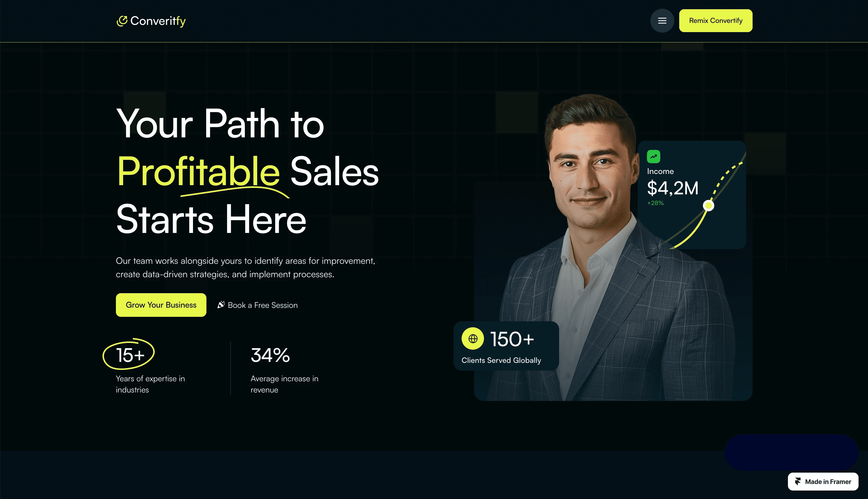Click the Converitfy logo icon
Viewport: 868px width, 499px height.
coord(122,21)
